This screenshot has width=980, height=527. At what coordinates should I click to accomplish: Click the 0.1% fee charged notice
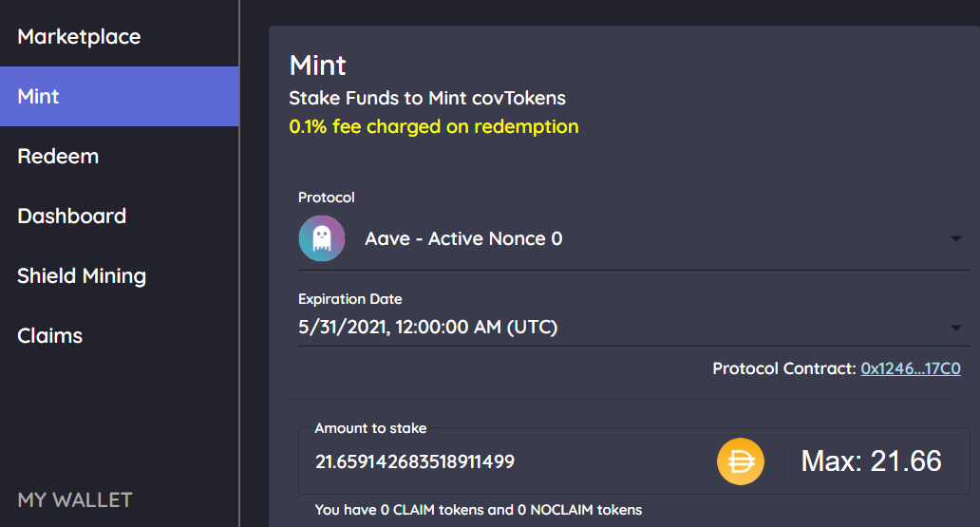(x=434, y=126)
